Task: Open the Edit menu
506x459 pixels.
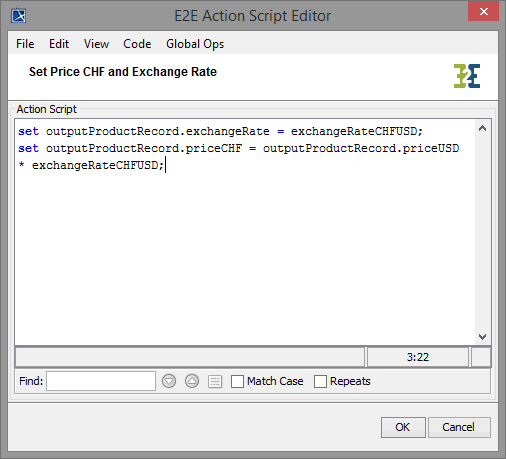Action: pos(59,44)
